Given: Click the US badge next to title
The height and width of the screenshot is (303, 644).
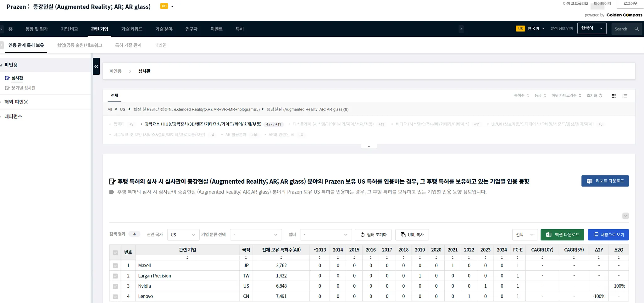Looking at the screenshot, I should click(x=164, y=6).
